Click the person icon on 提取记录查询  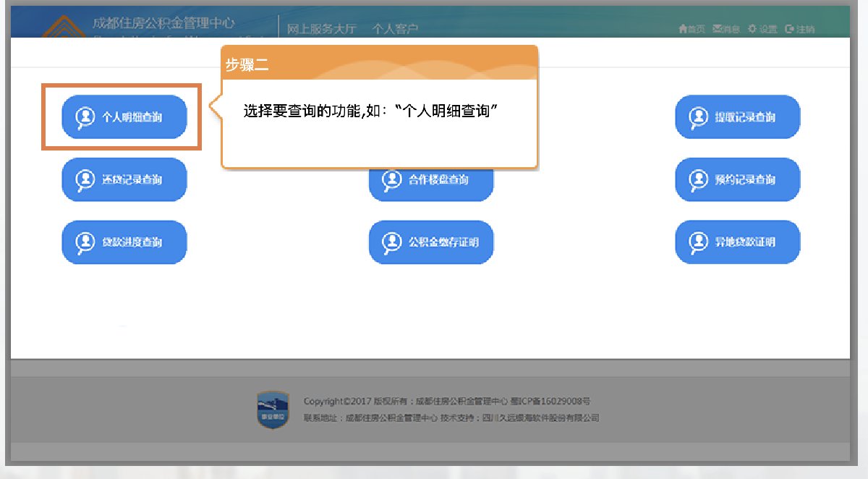(698, 116)
